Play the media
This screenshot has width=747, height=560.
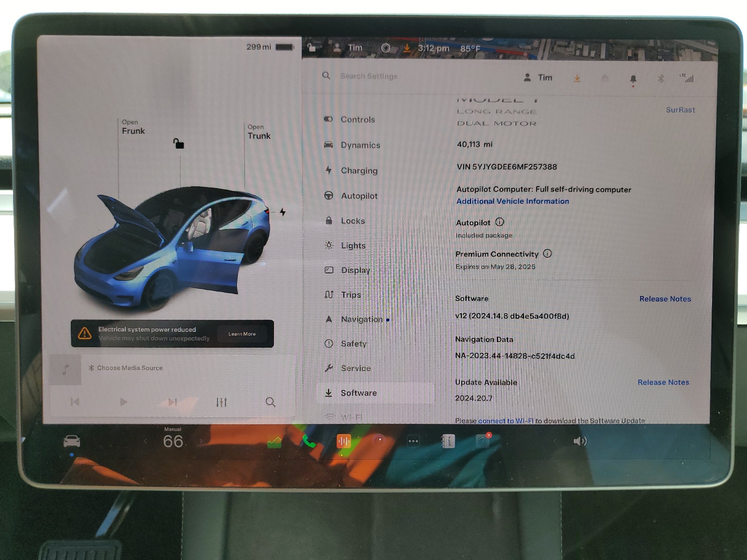click(123, 402)
